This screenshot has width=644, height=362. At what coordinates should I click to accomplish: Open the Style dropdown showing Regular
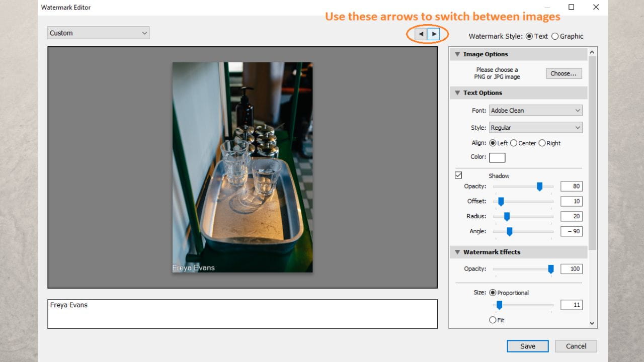535,128
